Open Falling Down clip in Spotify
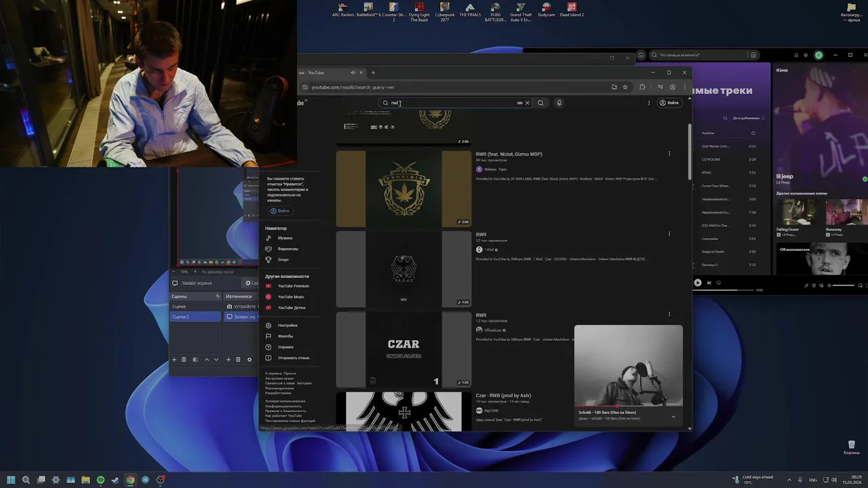The height and width of the screenshot is (488, 868). pos(799,216)
